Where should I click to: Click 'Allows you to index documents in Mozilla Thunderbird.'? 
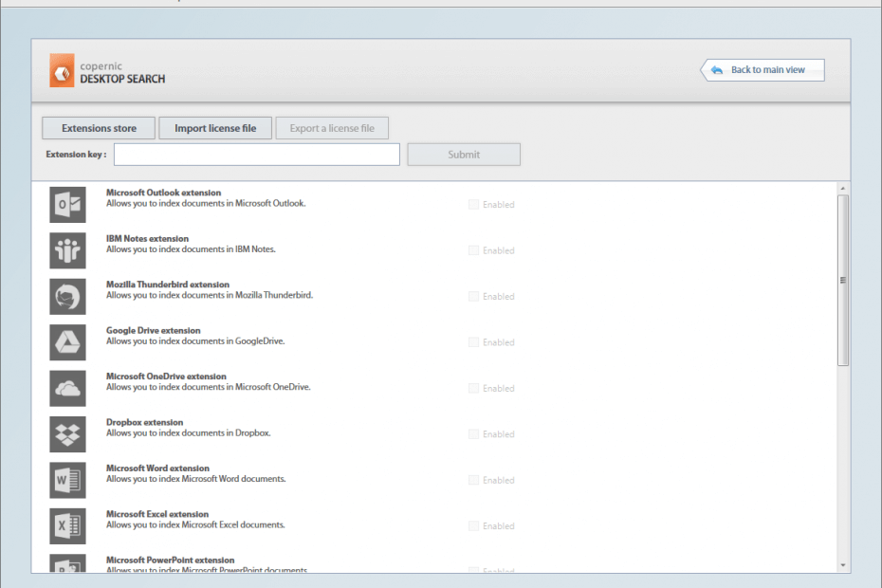(x=210, y=295)
